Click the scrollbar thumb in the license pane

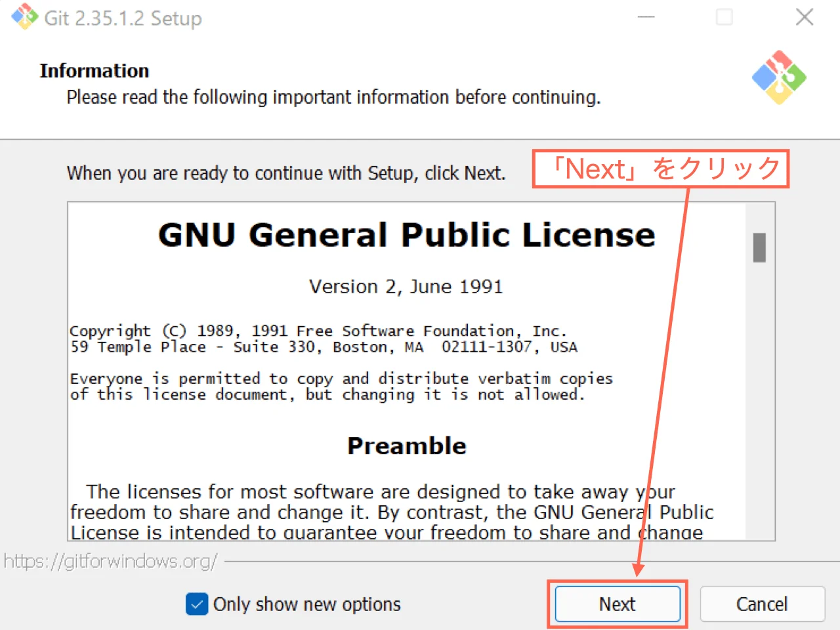759,248
